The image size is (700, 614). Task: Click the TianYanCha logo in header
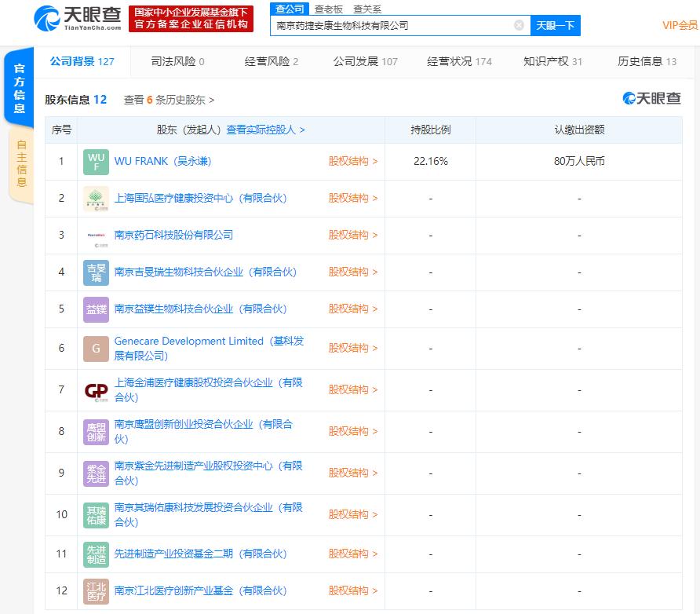click(78, 17)
